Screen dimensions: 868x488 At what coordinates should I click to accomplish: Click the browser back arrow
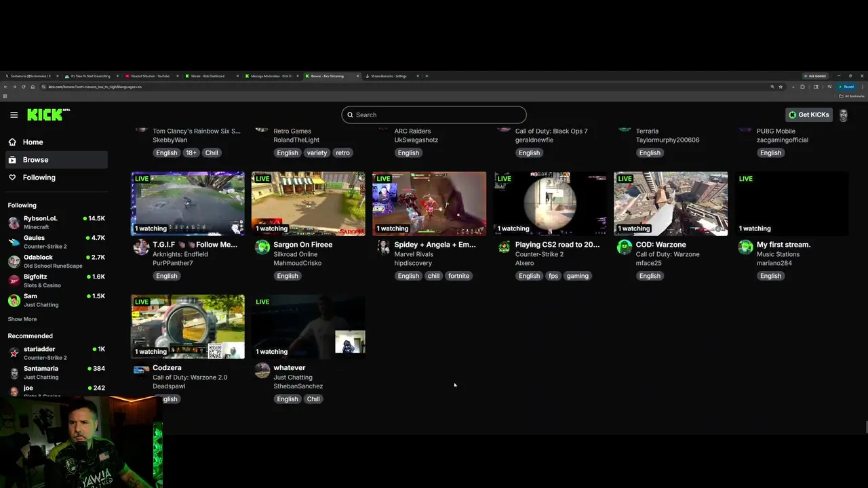(x=5, y=87)
